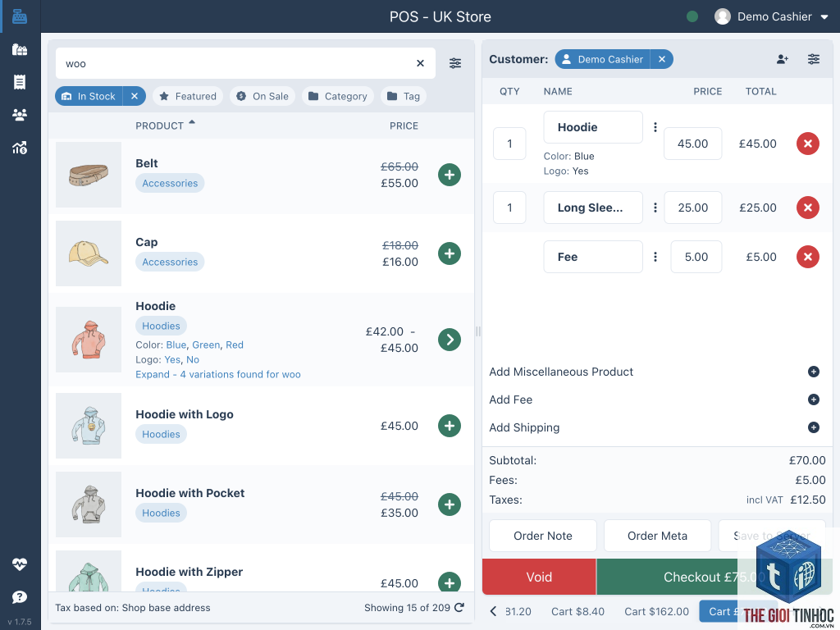Filter by Hoodies tag on Hoodie with Logo
Screen dimensions: 840x630
[161, 434]
